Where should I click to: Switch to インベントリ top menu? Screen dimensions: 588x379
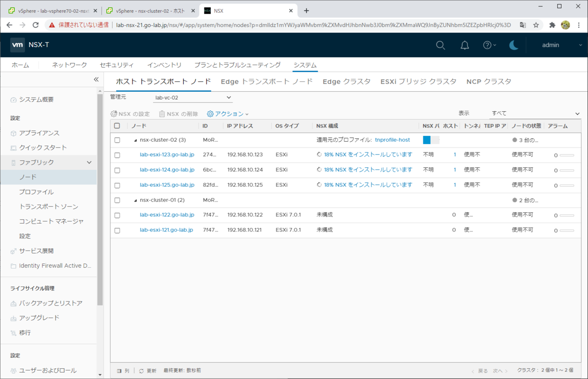164,65
